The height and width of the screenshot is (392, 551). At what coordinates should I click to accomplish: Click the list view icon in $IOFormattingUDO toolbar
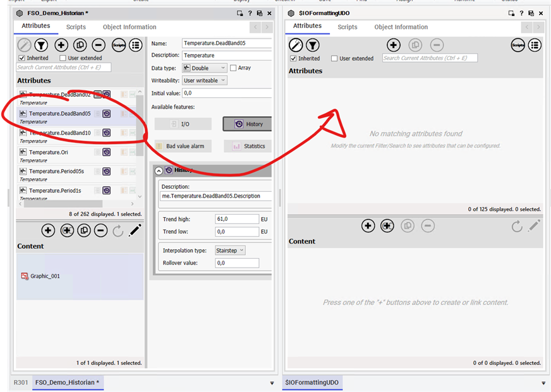coord(535,45)
